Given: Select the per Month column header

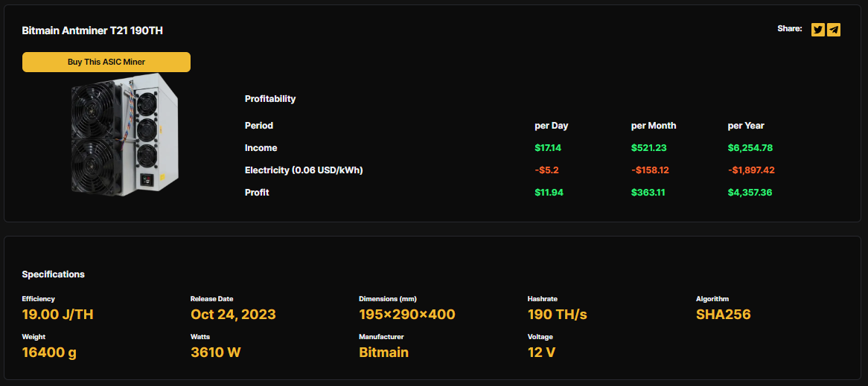Looking at the screenshot, I should (x=653, y=126).
